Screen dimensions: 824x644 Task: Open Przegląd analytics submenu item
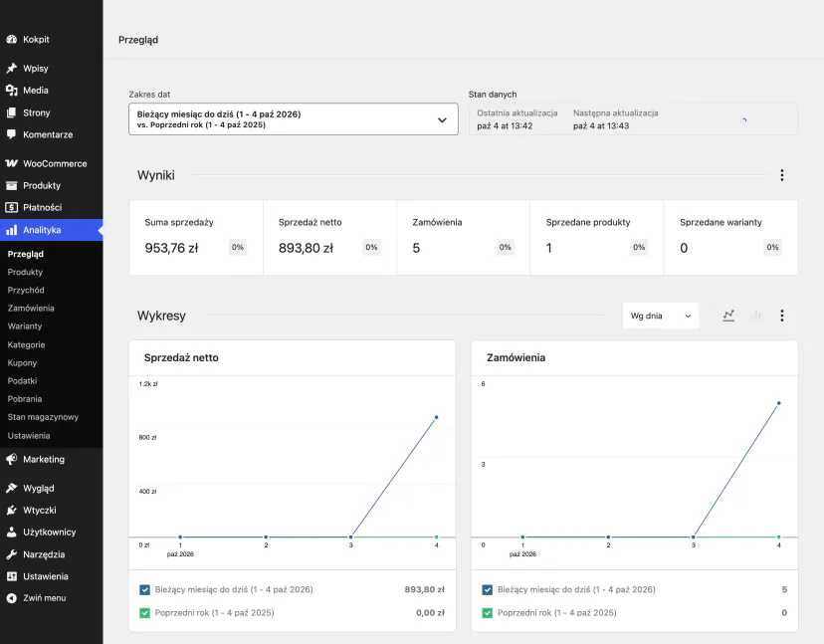[x=26, y=254]
